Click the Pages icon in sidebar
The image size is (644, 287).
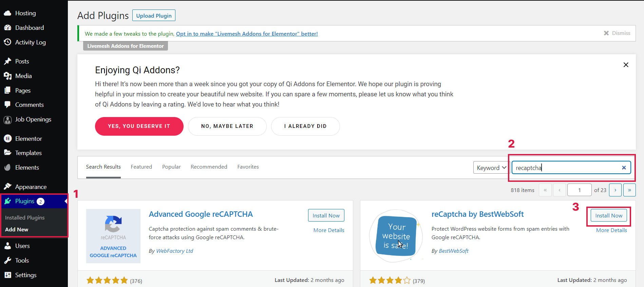tap(7, 90)
